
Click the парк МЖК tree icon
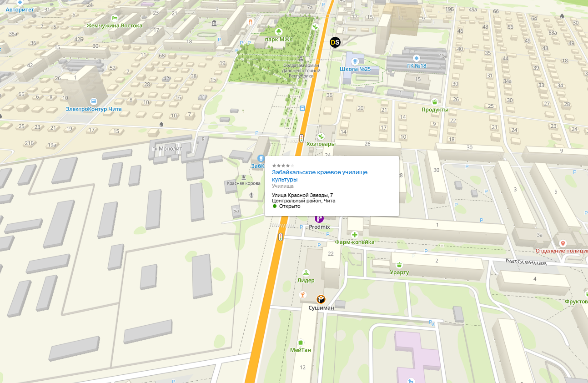click(x=279, y=31)
